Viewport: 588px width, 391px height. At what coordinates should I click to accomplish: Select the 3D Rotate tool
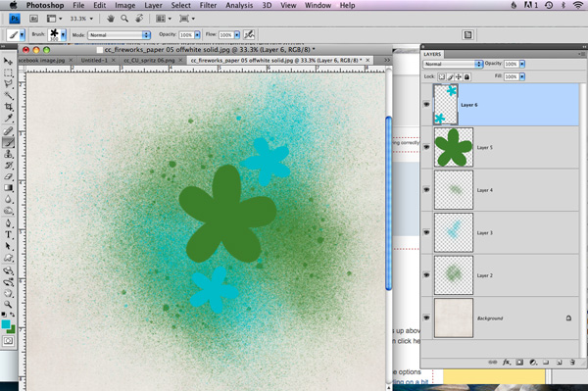[x=8, y=270]
